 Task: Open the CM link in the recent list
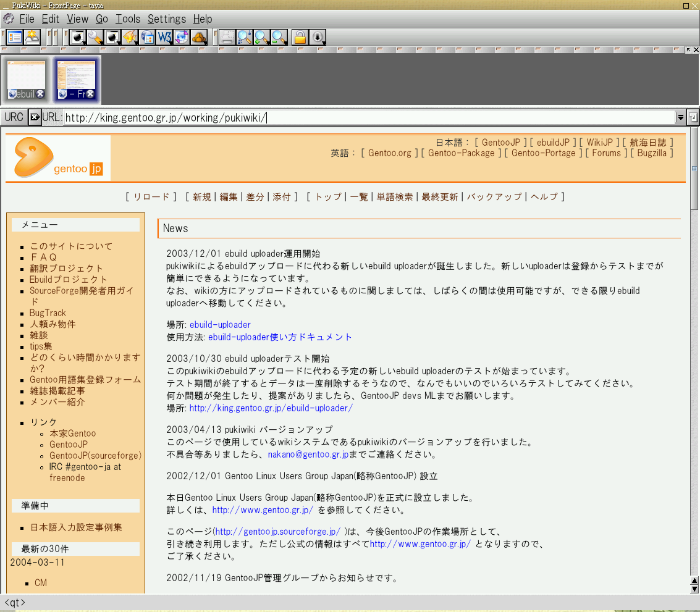(x=41, y=582)
